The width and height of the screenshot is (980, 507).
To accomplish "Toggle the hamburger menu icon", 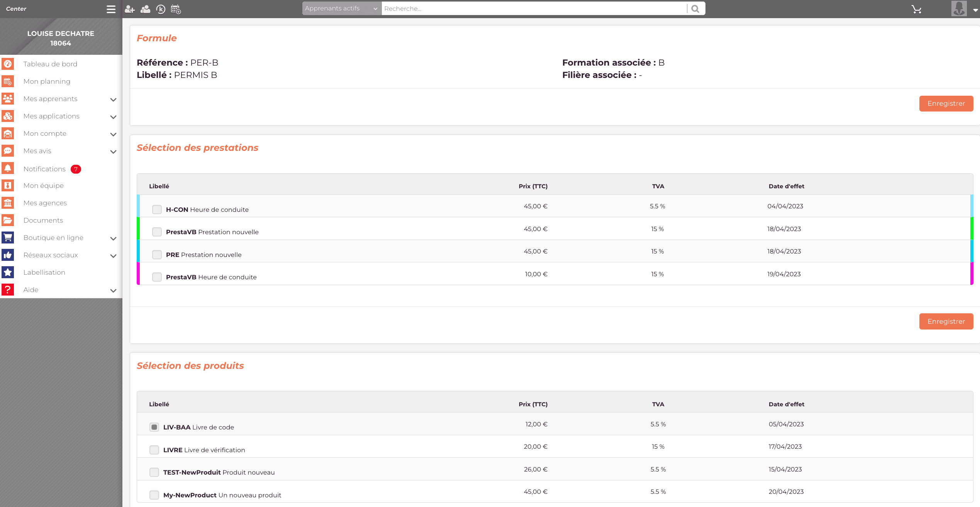I will (x=111, y=9).
